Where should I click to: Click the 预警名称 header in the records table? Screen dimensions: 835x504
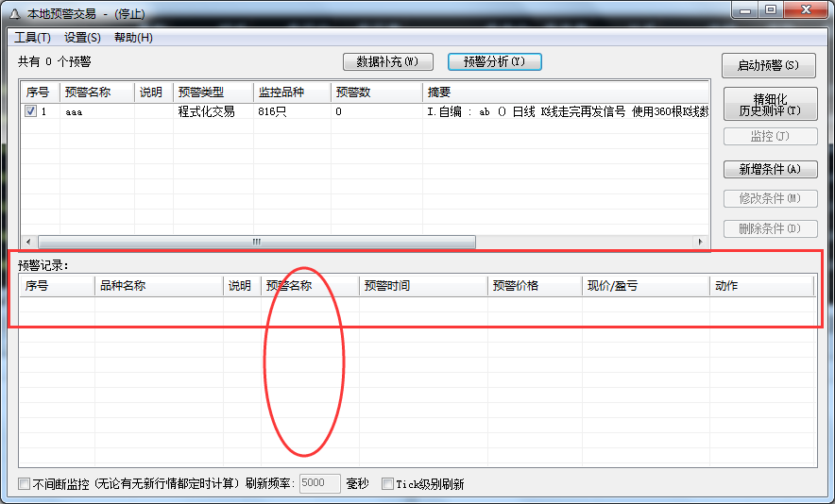(310, 286)
